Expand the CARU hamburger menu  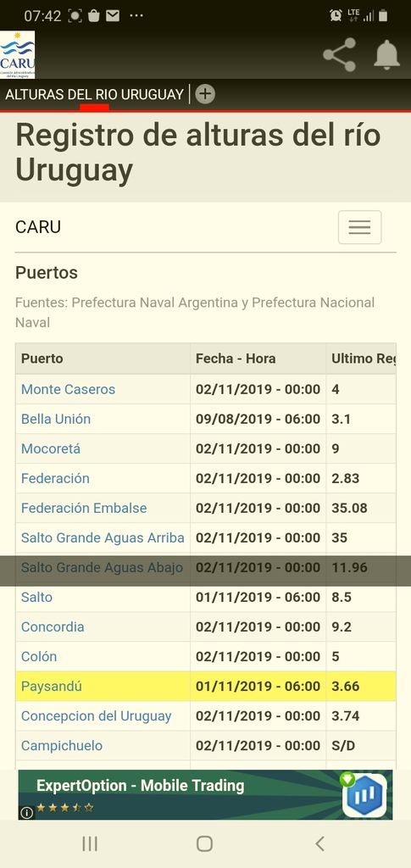click(x=359, y=227)
